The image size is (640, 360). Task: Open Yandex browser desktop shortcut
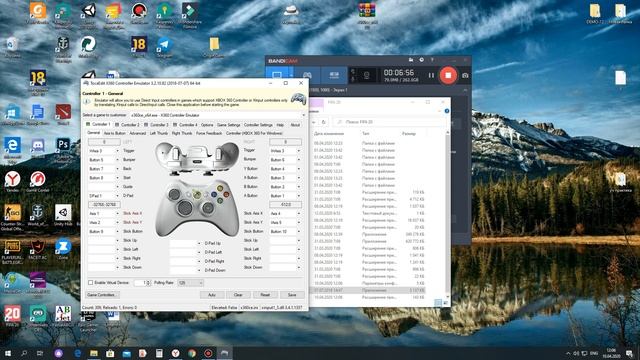tap(12, 182)
